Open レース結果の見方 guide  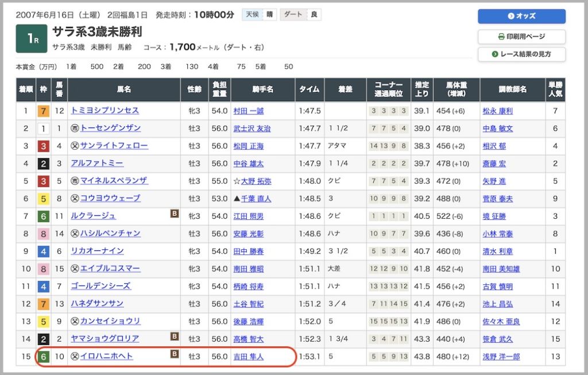(x=521, y=54)
